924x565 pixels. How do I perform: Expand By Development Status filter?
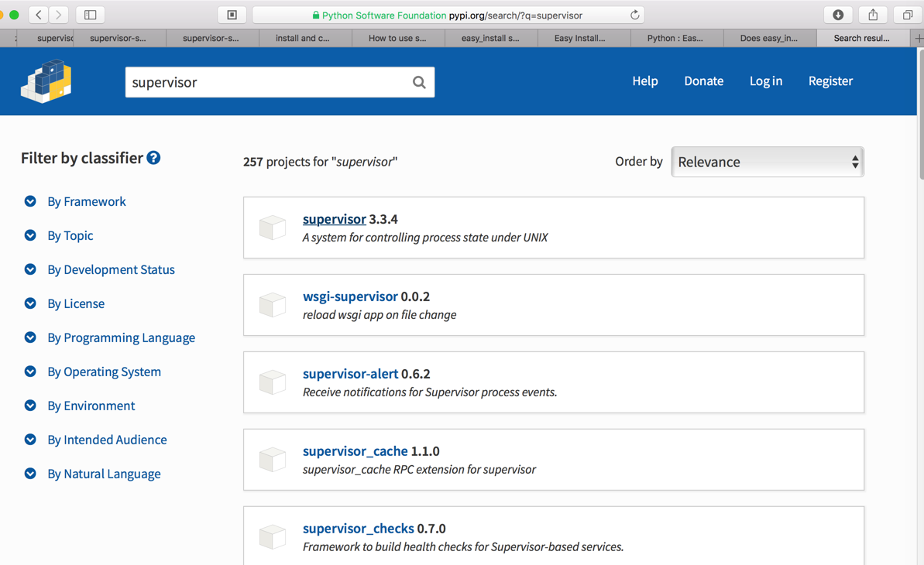pos(99,270)
